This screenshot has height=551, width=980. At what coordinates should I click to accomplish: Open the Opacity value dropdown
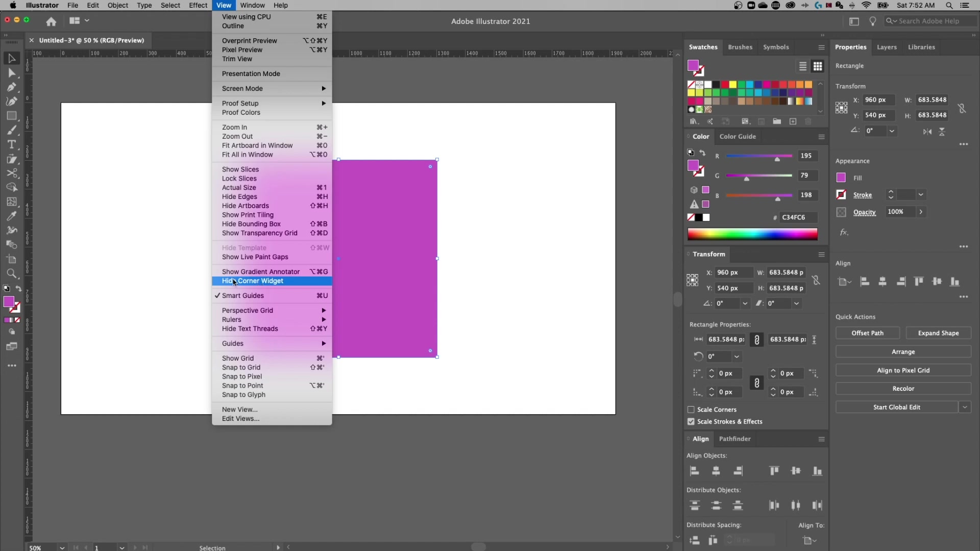[922, 212]
